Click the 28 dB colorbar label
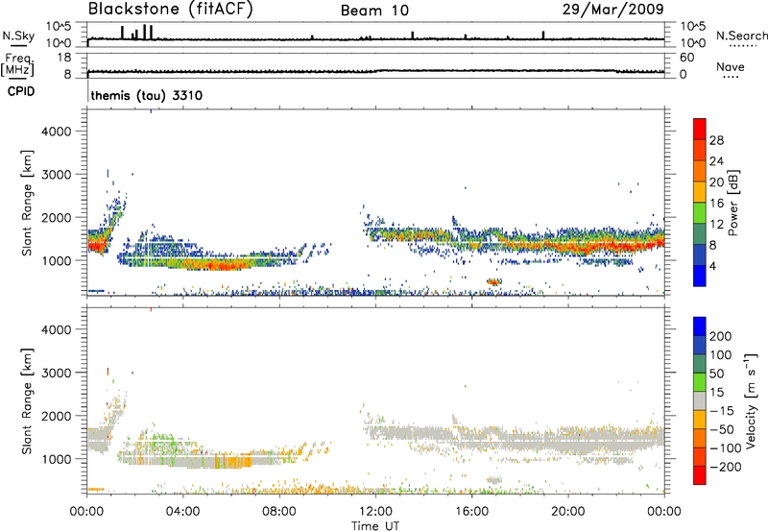This screenshot has width=768, height=532. pyautogui.click(x=716, y=140)
